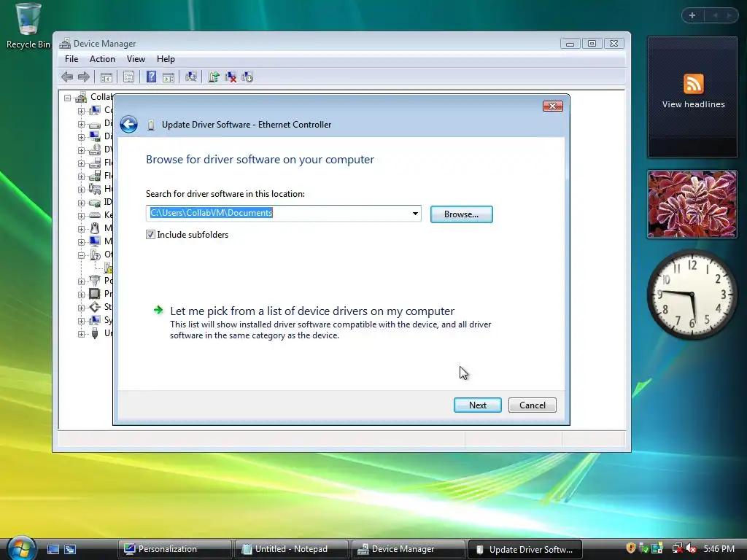The height and width of the screenshot is (560, 747).
Task: Choose Let me pick from a list of device drivers
Action: pos(312,311)
